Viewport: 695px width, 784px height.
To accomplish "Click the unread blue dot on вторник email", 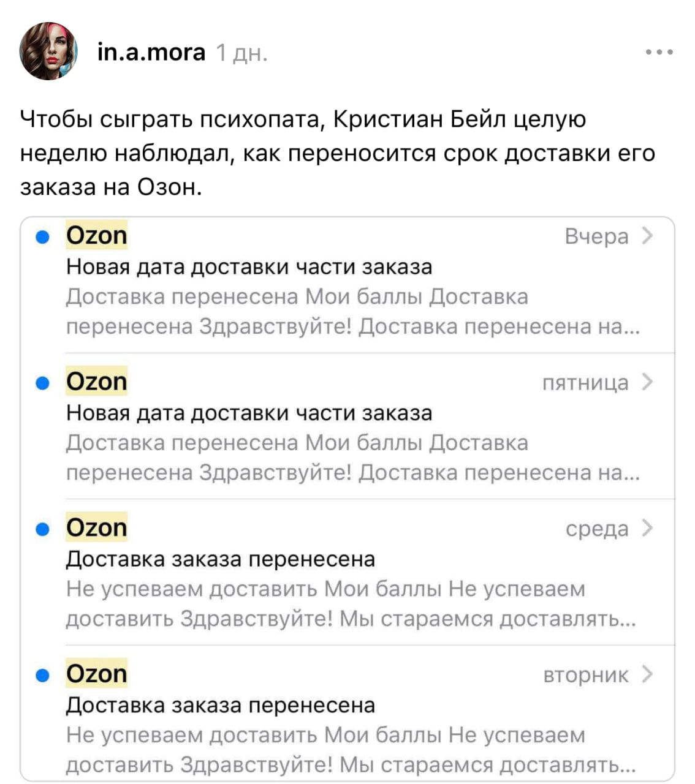I will (x=42, y=676).
